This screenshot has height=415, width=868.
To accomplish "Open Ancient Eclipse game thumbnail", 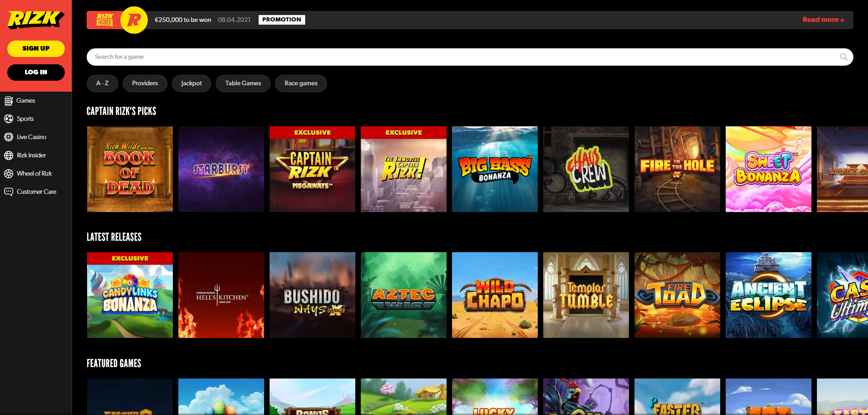I will point(769,295).
